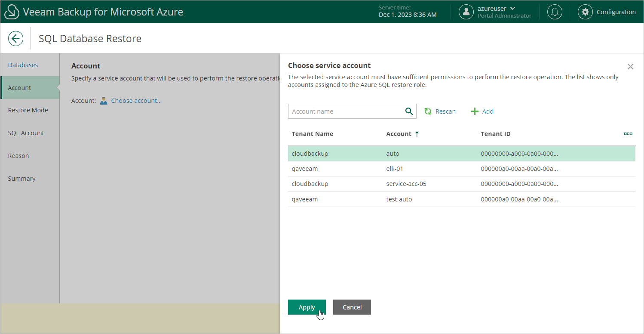The width and height of the screenshot is (644, 334).
Task: Click qaveeam tenant in test-auto row
Action: pos(305,199)
